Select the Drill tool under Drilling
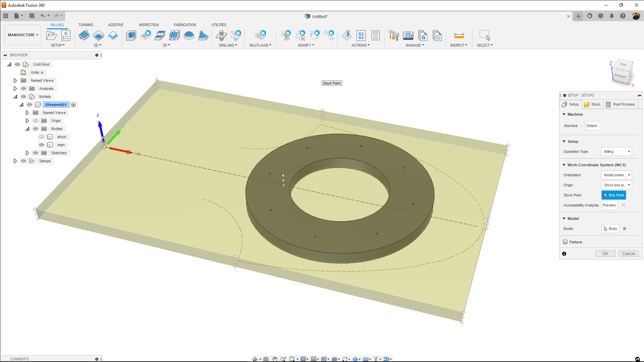The image size is (644, 362). tap(221, 36)
